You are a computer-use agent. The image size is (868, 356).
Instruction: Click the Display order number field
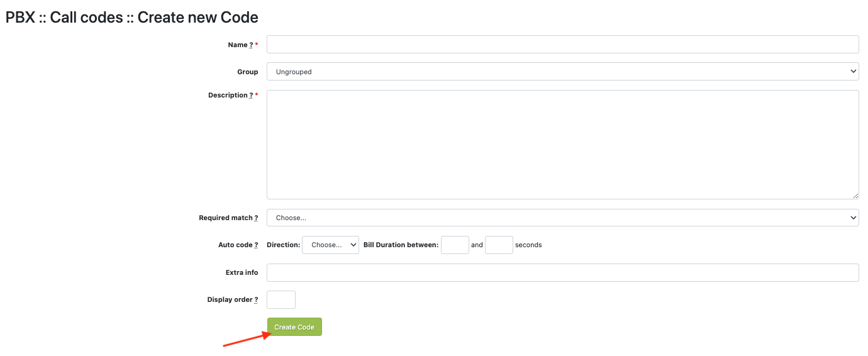(281, 299)
